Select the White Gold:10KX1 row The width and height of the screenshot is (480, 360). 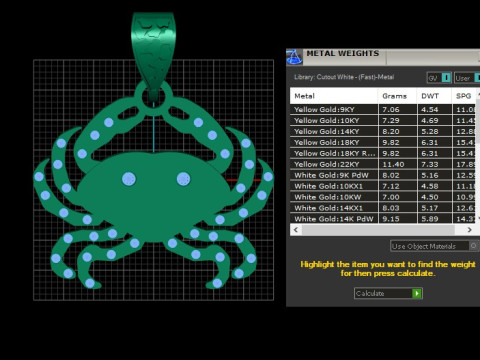pyautogui.click(x=383, y=186)
